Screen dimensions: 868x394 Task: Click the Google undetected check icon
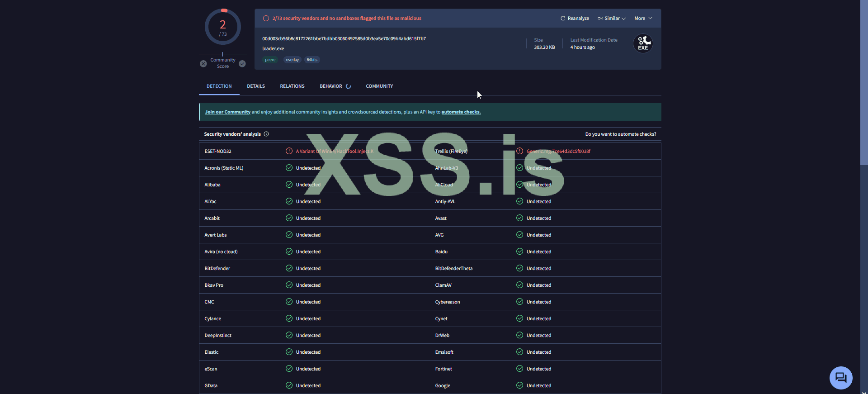(520, 385)
